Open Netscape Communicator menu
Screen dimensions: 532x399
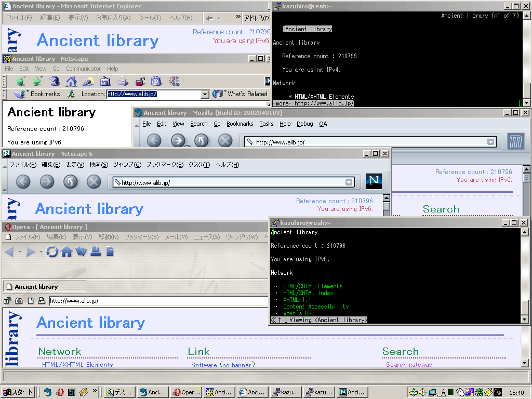pos(83,69)
